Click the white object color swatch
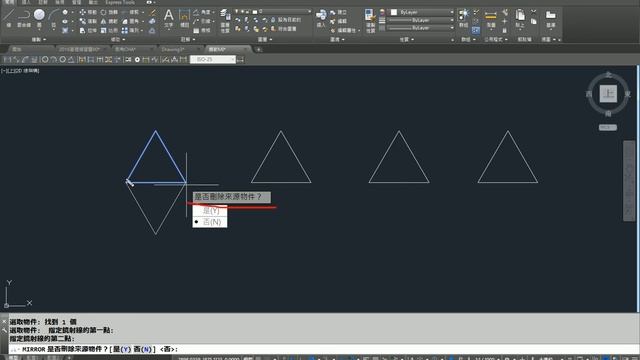 (394, 12)
